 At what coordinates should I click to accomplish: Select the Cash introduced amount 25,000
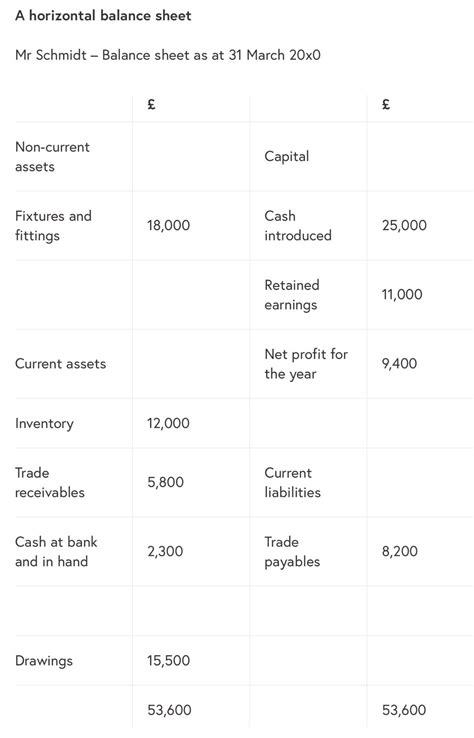pyautogui.click(x=404, y=225)
